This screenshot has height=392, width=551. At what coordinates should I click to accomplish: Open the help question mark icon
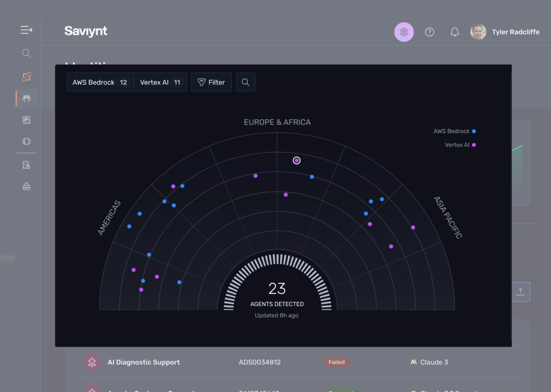point(429,32)
